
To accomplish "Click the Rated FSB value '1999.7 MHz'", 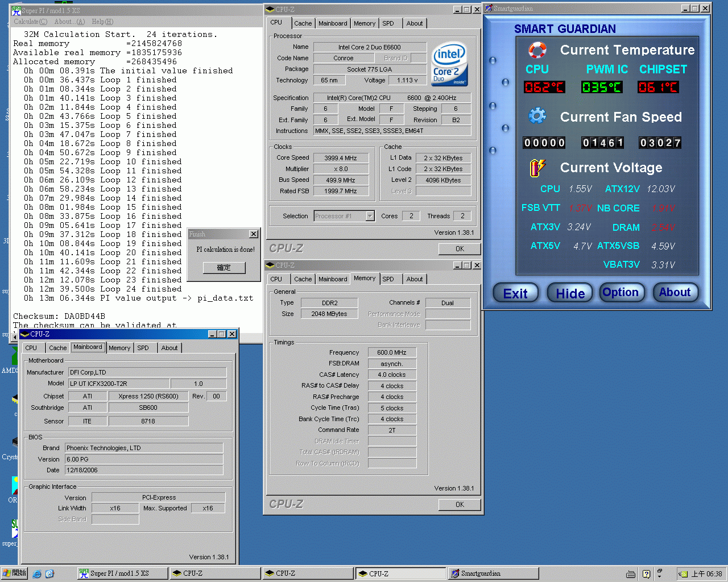I will tap(341, 191).
